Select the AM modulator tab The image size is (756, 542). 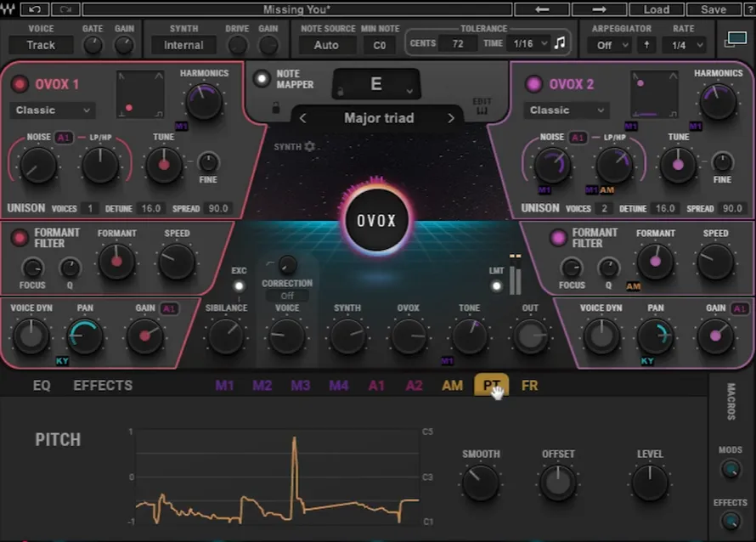coord(452,386)
